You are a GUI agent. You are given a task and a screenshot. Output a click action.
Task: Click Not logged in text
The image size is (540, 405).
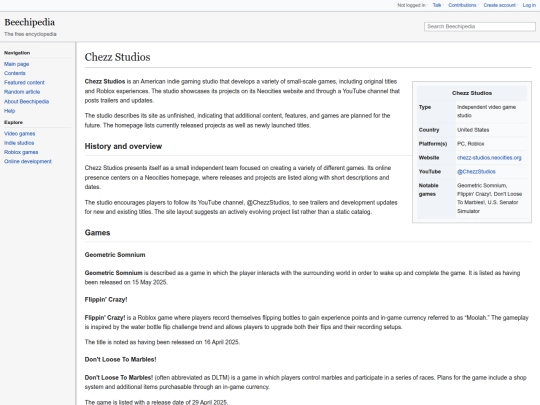(411, 5)
